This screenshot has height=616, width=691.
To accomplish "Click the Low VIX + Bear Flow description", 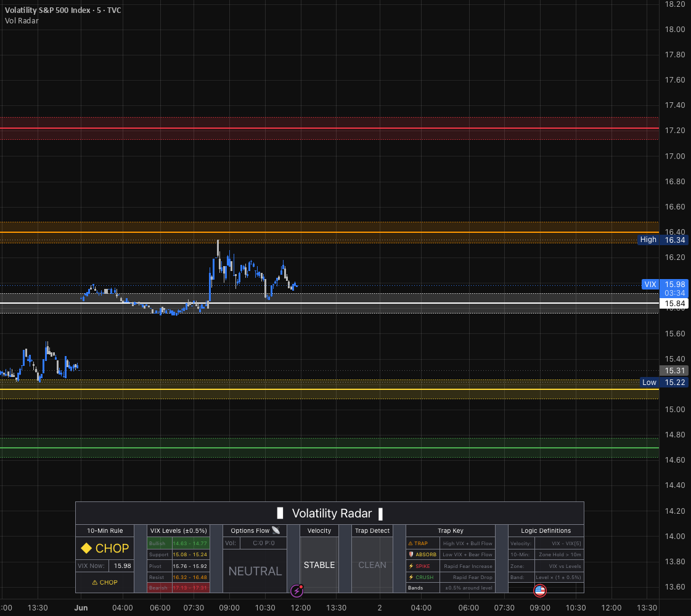I will pos(468,554).
